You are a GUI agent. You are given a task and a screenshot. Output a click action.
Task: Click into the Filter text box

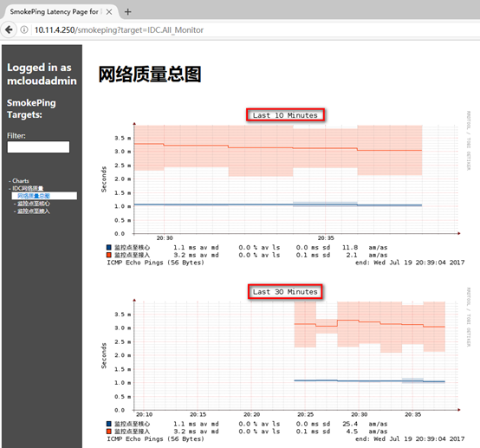point(38,147)
